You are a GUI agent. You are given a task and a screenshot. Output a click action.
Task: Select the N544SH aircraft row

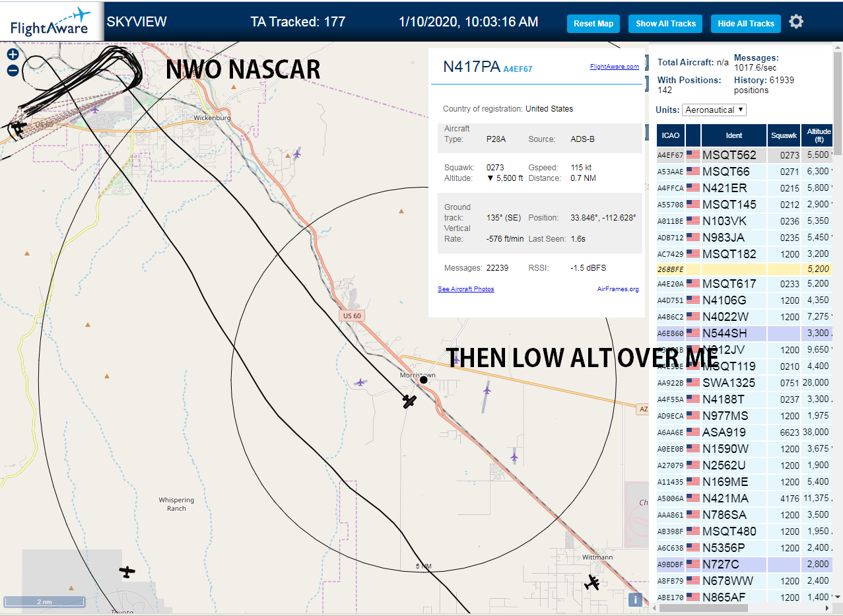(x=745, y=333)
